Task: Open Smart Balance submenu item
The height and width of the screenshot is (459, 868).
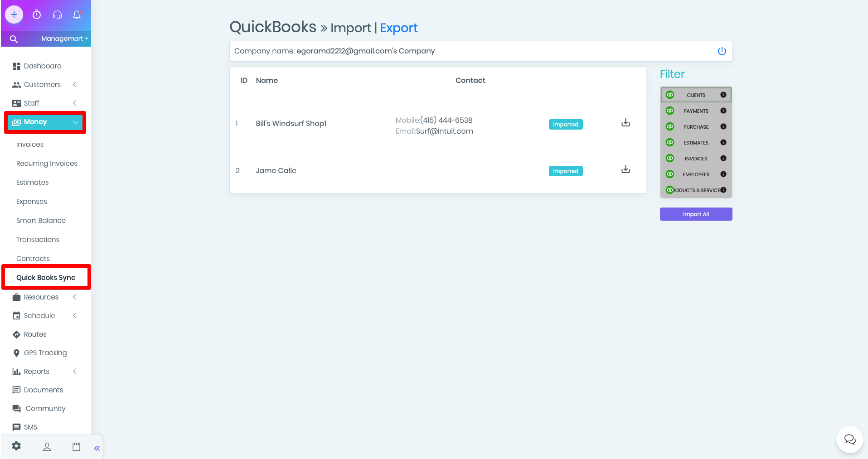Action: coord(41,221)
